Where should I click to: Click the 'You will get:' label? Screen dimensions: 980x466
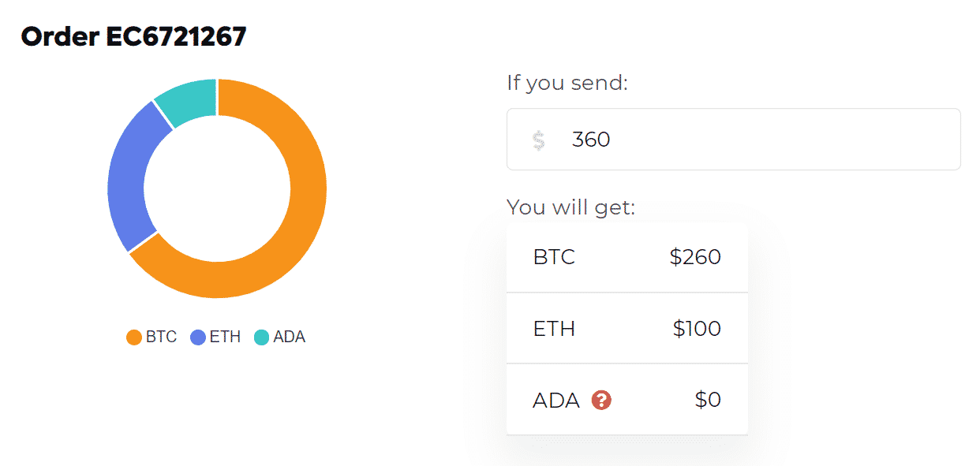(x=570, y=207)
